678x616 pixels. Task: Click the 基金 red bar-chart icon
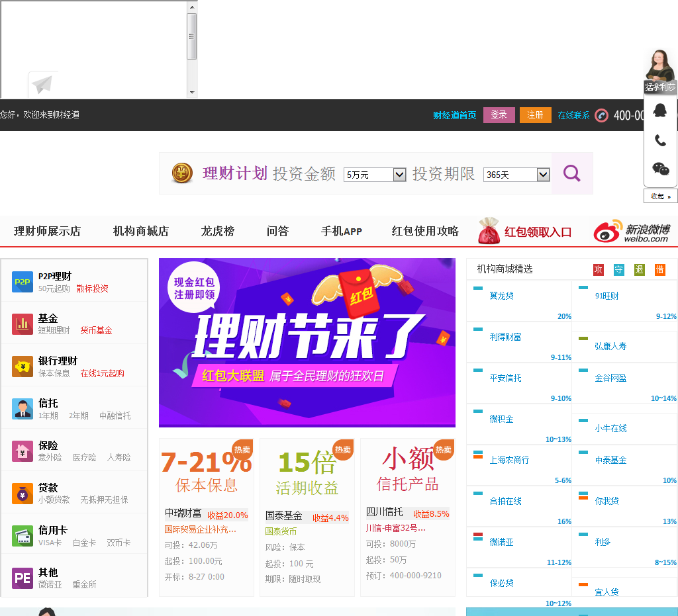click(x=23, y=324)
